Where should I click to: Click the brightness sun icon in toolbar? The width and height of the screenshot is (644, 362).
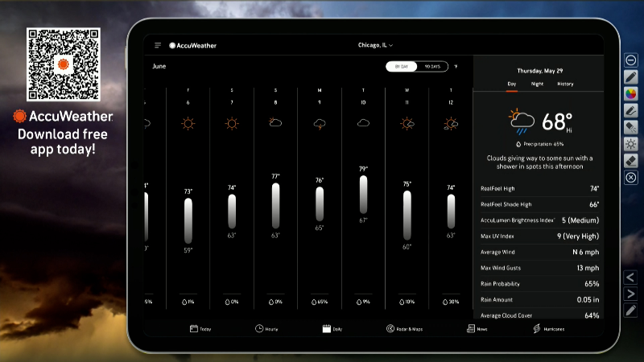coord(631,144)
